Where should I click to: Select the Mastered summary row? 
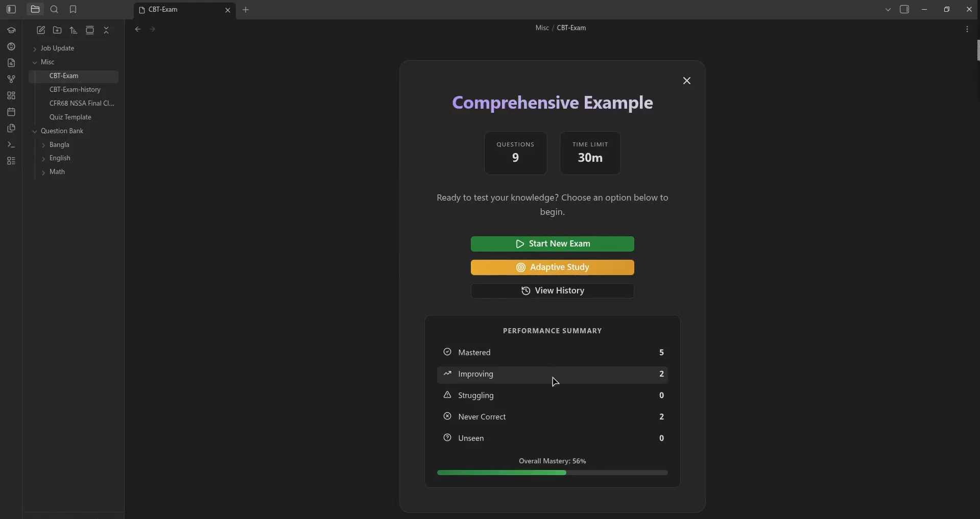pyautogui.click(x=552, y=352)
